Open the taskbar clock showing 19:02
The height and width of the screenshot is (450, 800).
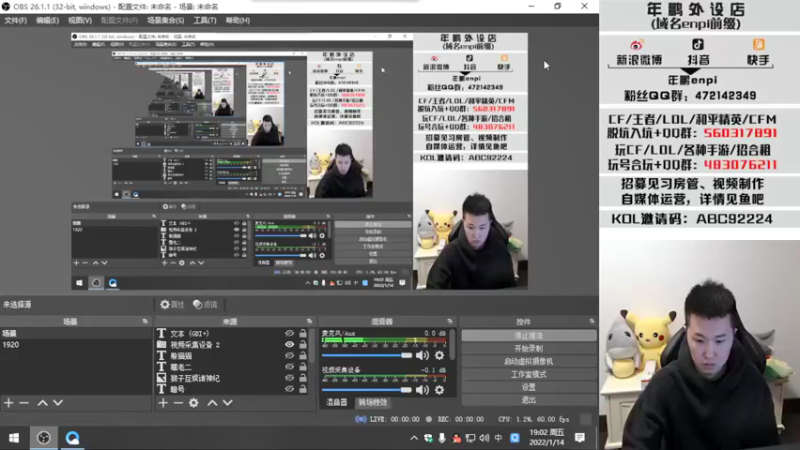click(546, 438)
